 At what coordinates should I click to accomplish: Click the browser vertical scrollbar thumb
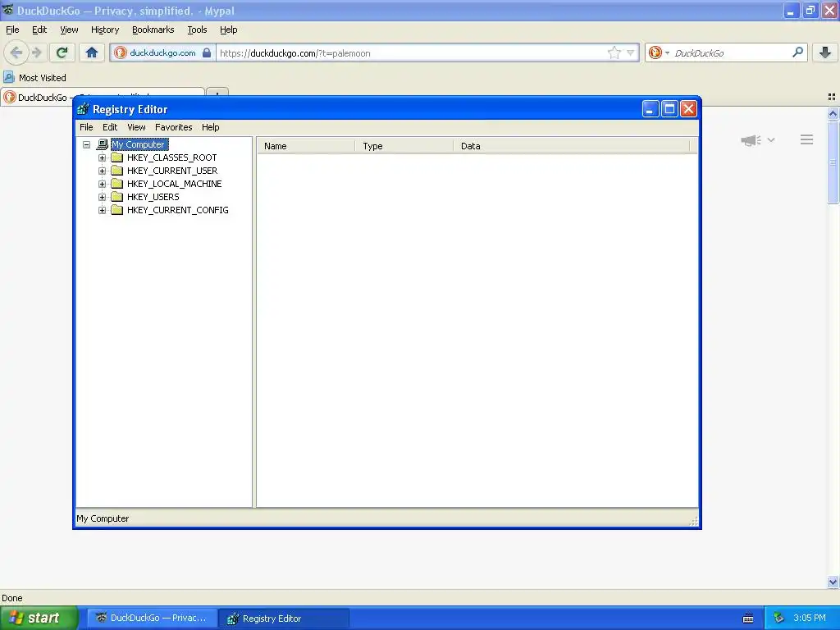pos(833,162)
